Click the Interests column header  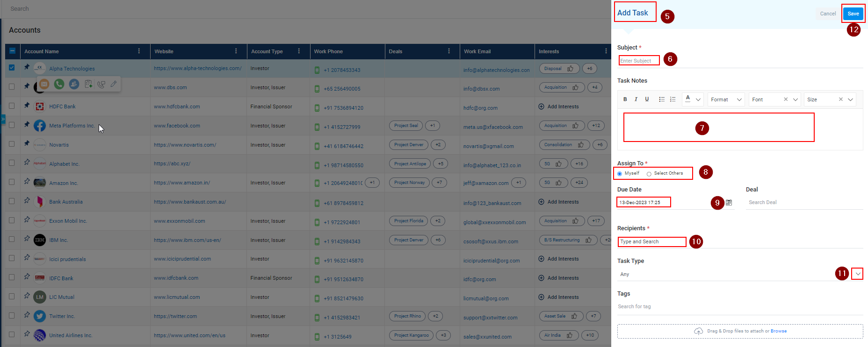click(549, 51)
